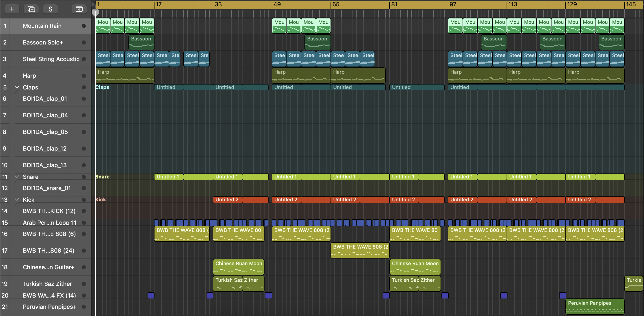Image resolution: width=644 pixels, height=316 pixels.
Task: Click bar 81 in the timeline ruler
Action: (394, 4)
